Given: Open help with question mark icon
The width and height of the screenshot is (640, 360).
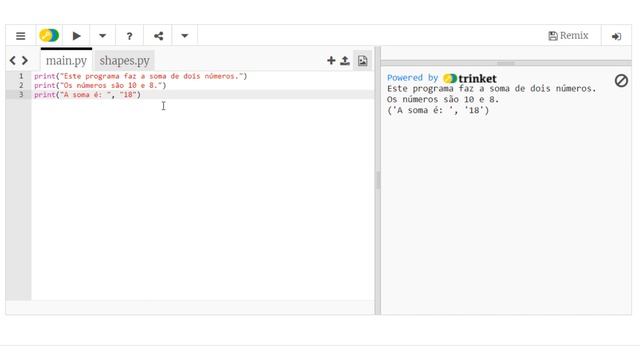Looking at the screenshot, I should (x=129, y=36).
